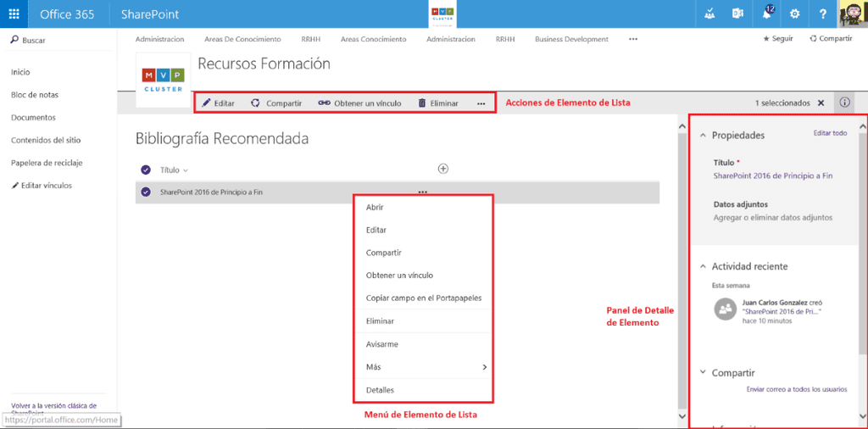Viewport: 868px width, 429px height.
Task: Click Compartir in the command bar
Action: (275, 103)
